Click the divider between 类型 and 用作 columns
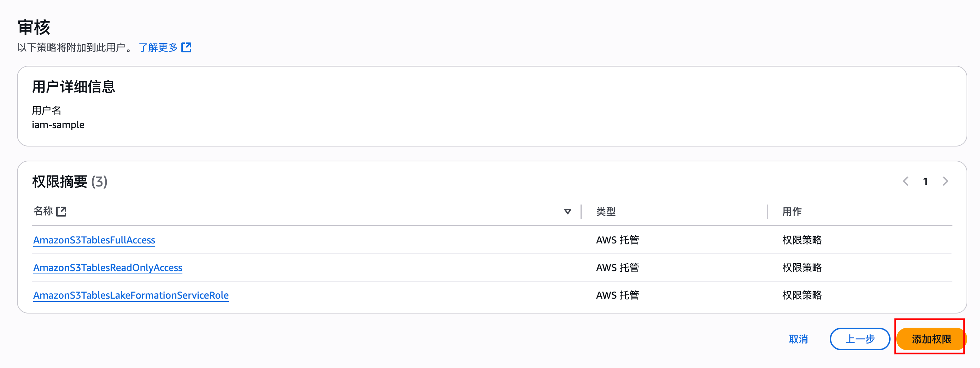980x368 pixels. [767, 212]
